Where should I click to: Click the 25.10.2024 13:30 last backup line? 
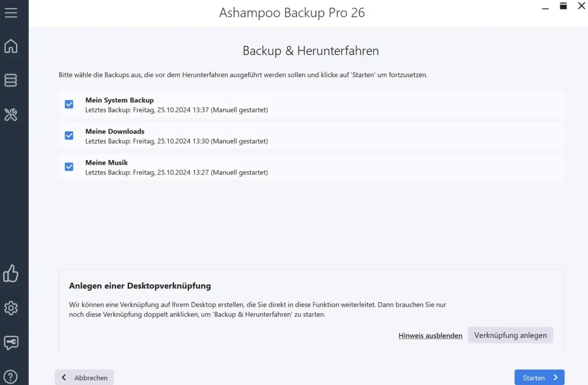click(x=176, y=142)
